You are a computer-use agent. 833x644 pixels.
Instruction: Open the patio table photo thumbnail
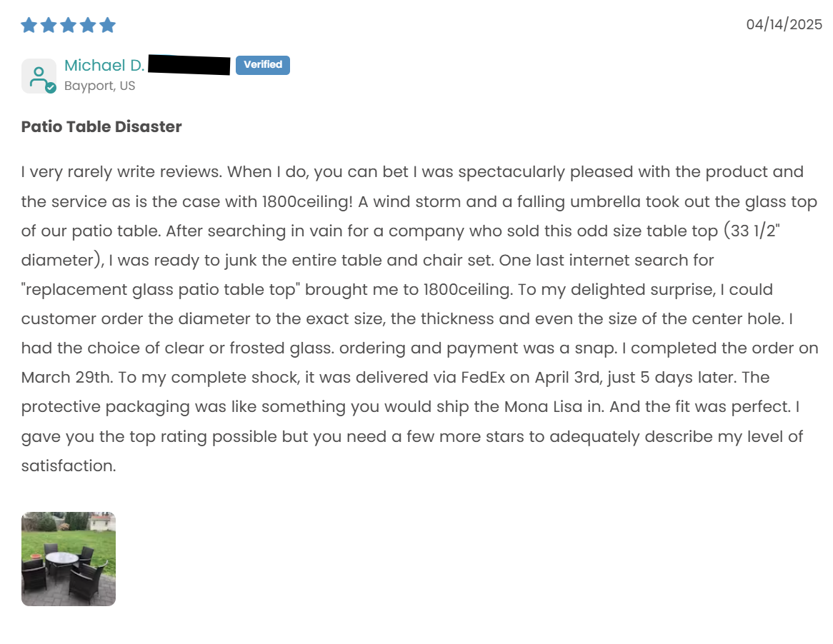tap(69, 558)
